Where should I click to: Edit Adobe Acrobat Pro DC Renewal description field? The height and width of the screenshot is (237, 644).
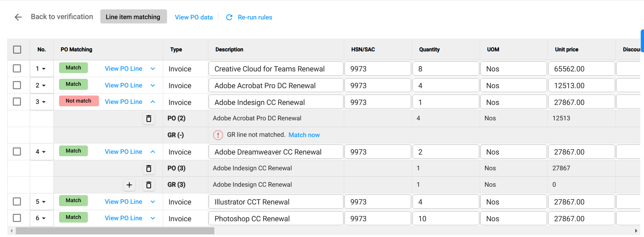(276, 85)
